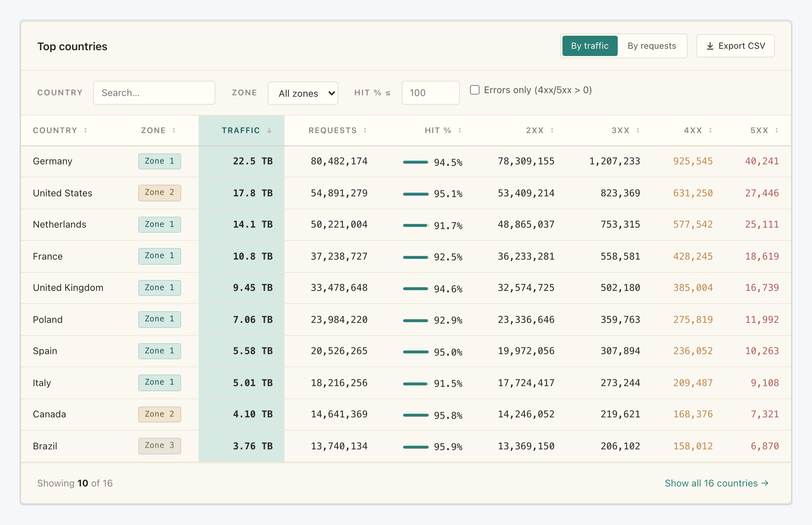
Task: Click the Zone 1 badge for Netherlands
Action: 160,225
